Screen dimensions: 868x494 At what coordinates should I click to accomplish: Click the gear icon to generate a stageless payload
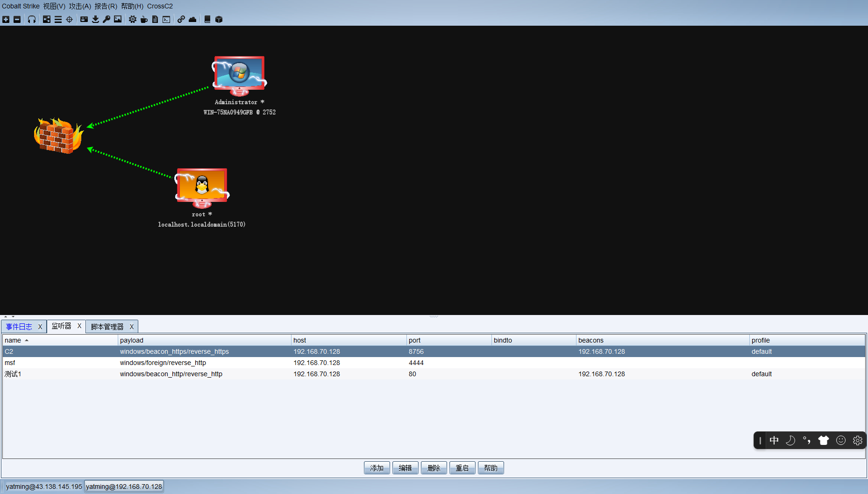pyautogui.click(x=133, y=19)
